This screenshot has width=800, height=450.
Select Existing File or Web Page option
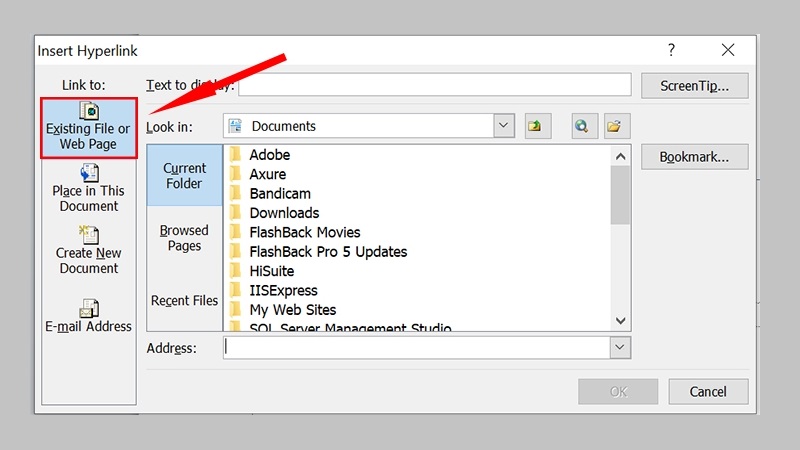pyautogui.click(x=88, y=127)
